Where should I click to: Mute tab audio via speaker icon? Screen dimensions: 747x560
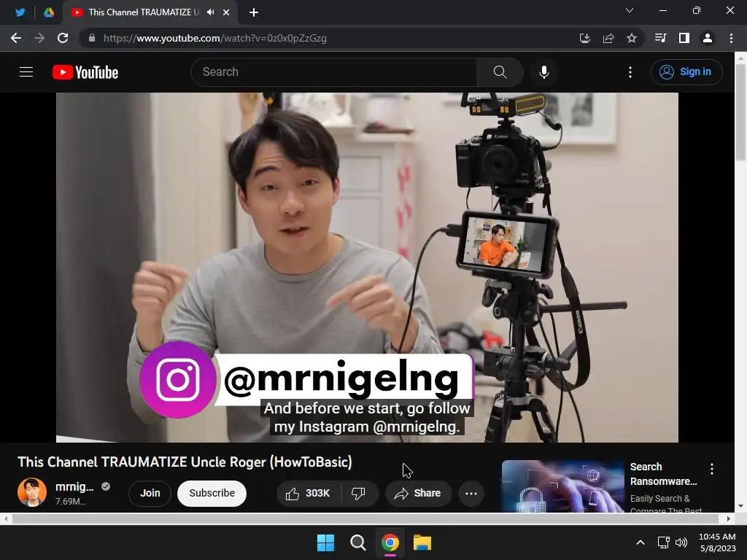pos(210,12)
